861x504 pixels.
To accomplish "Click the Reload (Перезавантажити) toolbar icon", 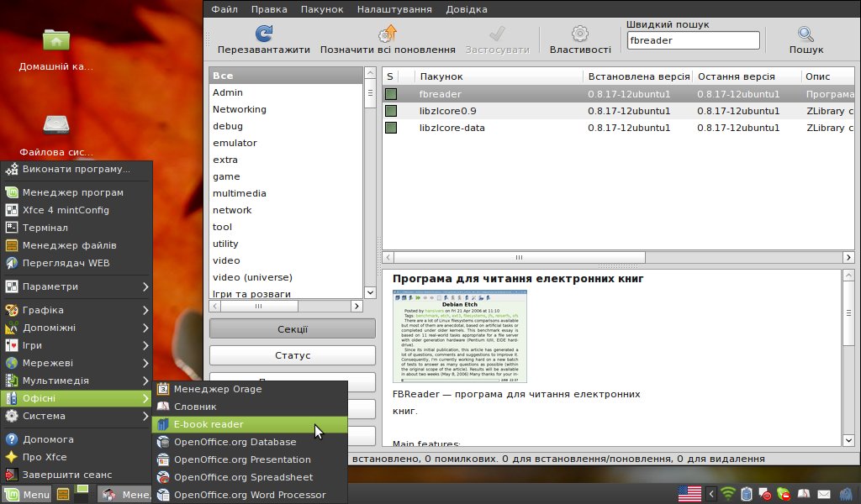I will [263, 34].
